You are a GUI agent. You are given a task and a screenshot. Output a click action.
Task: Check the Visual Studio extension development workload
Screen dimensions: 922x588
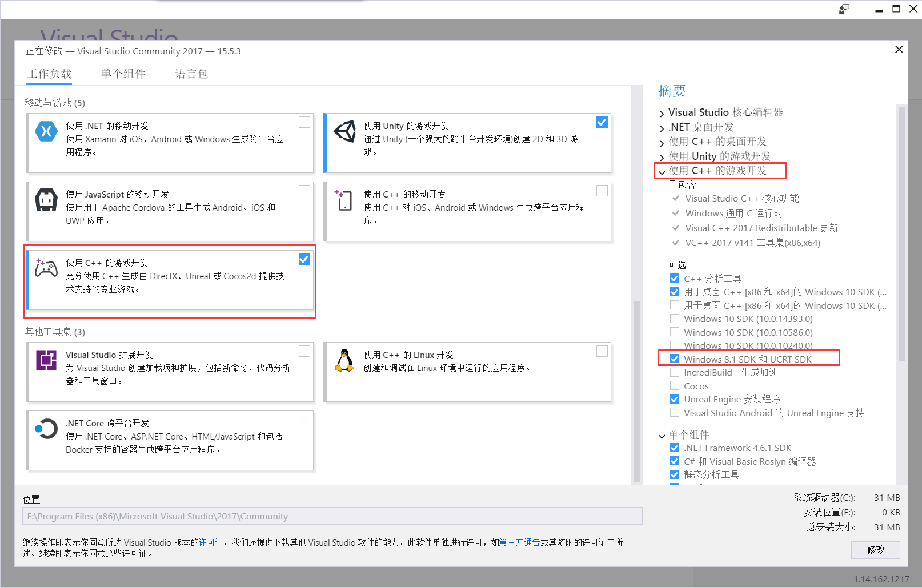[x=304, y=351]
